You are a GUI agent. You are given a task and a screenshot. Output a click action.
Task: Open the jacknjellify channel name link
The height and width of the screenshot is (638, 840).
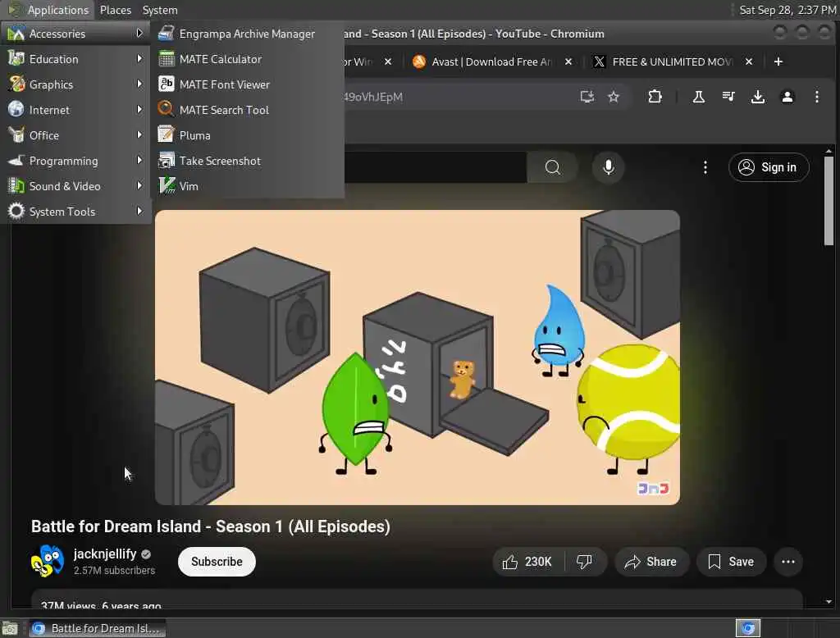[x=105, y=554]
